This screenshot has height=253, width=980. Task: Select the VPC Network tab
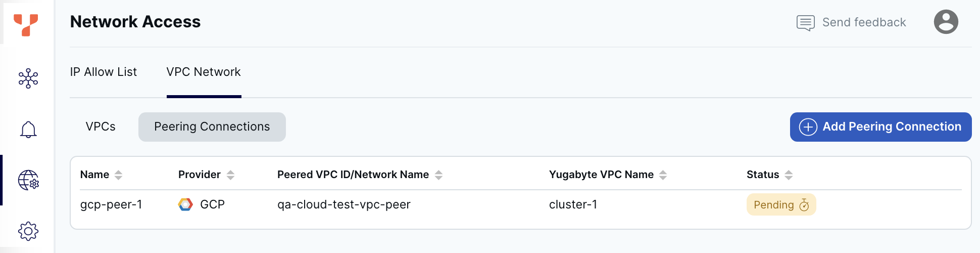point(204,72)
